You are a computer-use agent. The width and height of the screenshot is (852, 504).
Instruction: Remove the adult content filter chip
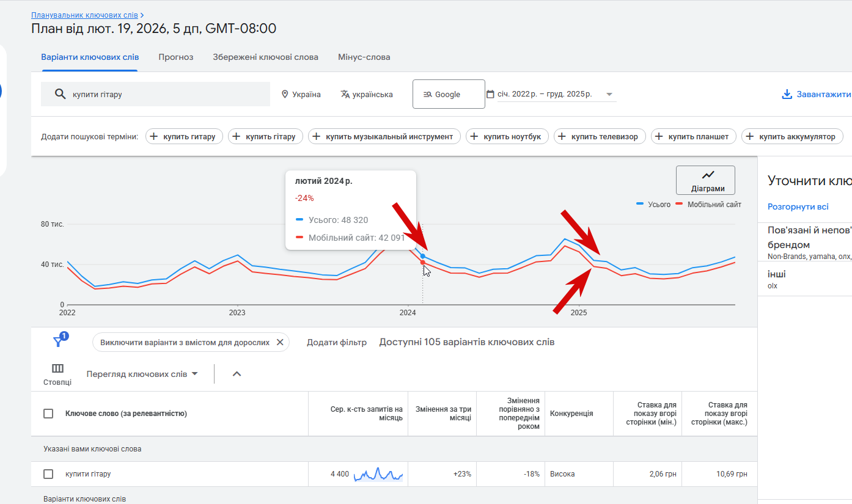pyautogui.click(x=280, y=342)
